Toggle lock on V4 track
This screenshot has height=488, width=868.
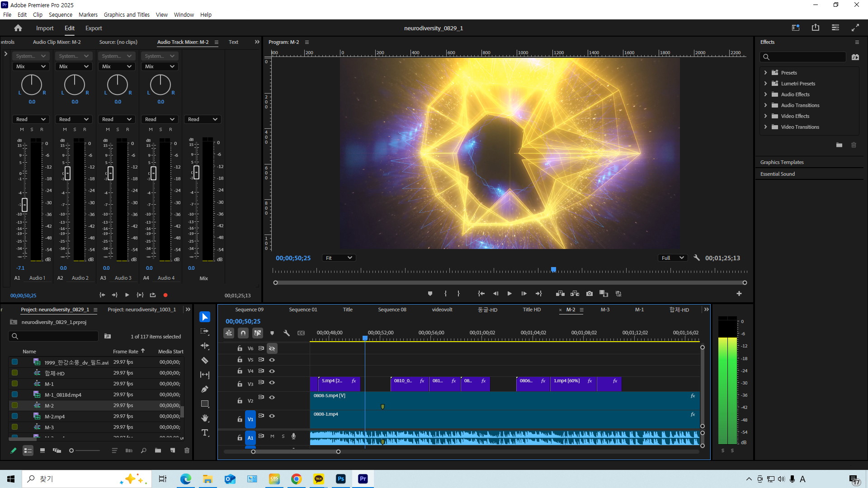[x=240, y=371]
